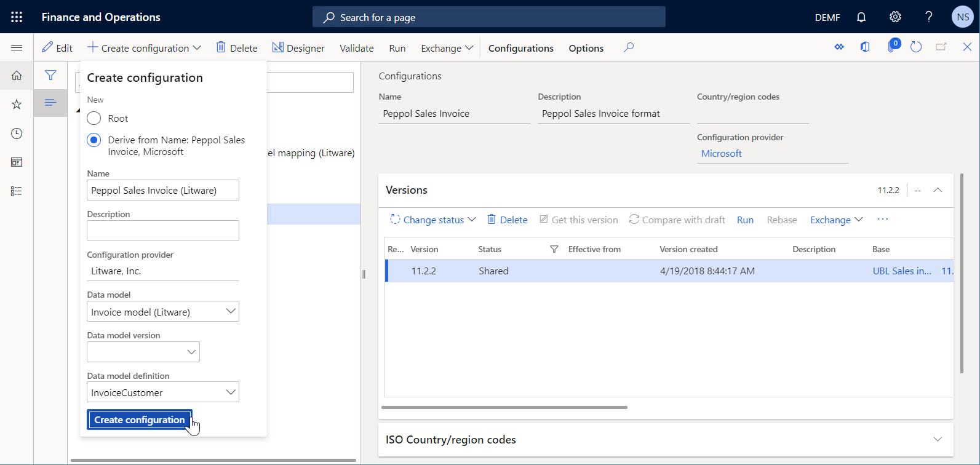Expand the Data model definition dropdown
Screen dimensions: 980x465
231,392
